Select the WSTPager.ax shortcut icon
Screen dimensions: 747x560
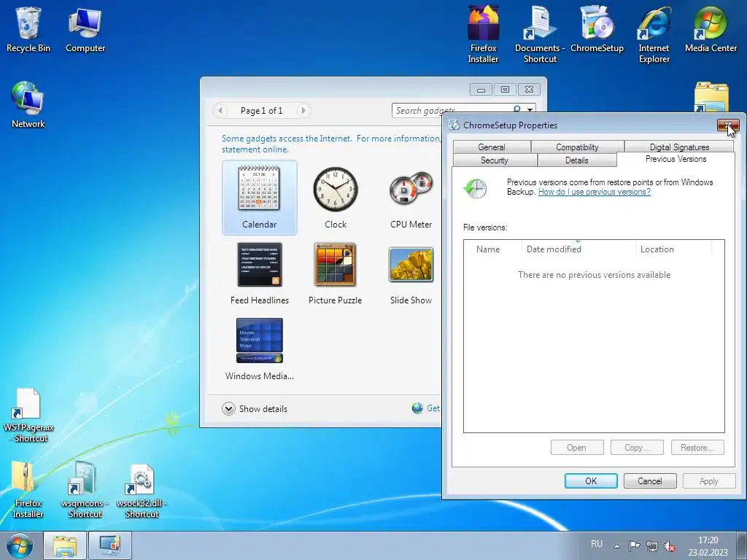[28, 415]
